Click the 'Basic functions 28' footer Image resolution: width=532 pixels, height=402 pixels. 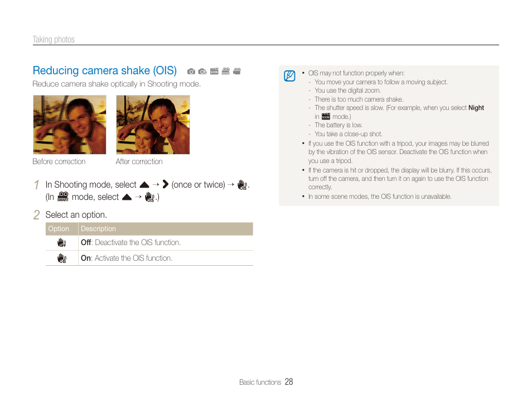pyautogui.click(x=266, y=382)
